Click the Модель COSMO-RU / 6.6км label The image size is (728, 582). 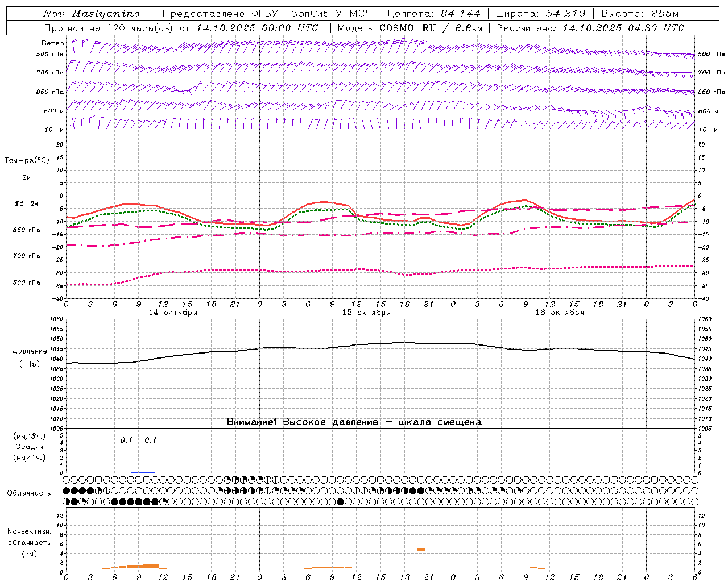pos(409,28)
